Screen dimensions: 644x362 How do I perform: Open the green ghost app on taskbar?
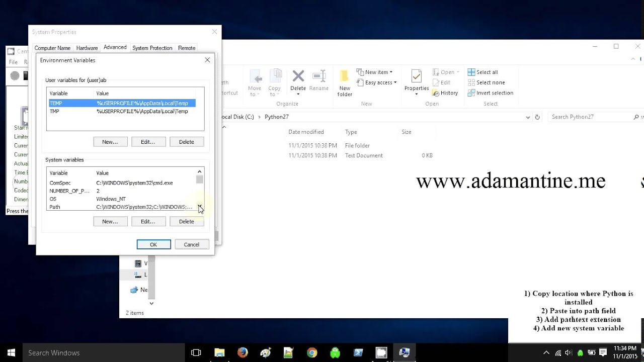[x=335, y=352]
